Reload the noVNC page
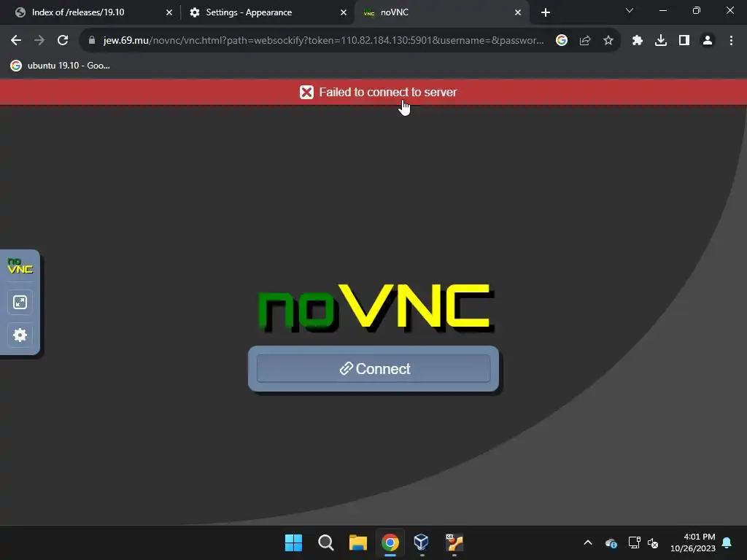The height and width of the screenshot is (560, 747). [x=63, y=41]
